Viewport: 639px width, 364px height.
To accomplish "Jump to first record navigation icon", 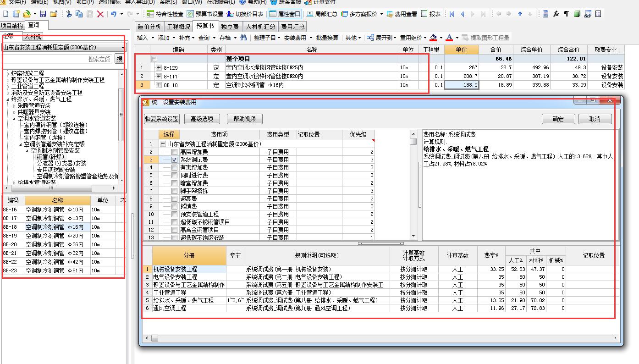I will click(x=452, y=14).
